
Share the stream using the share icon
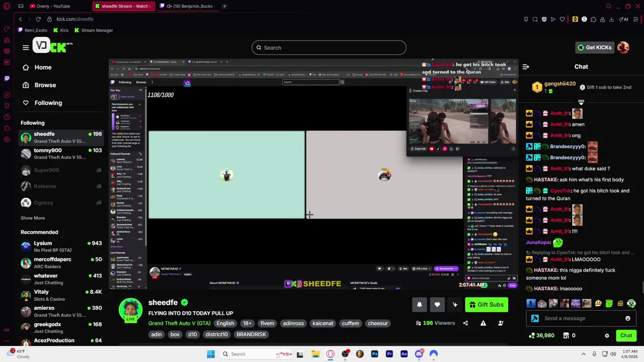point(465,323)
